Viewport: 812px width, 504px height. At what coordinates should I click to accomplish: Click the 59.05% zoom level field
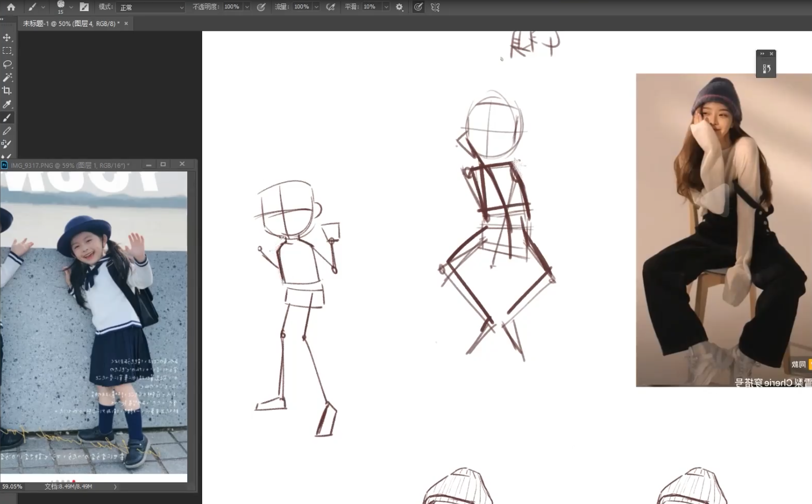point(12,487)
